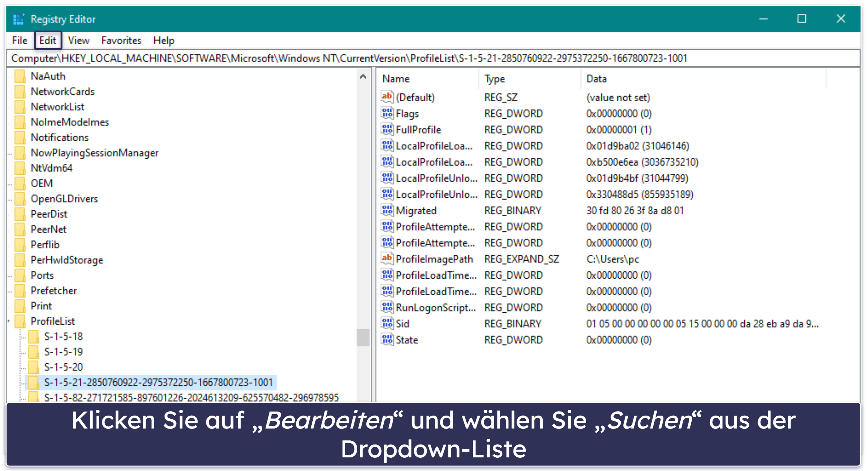Image resolution: width=868 pixels, height=471 pixels.
Task: Click the OpenGLDrivers folder icon
Action: click(x=20, y=199)
